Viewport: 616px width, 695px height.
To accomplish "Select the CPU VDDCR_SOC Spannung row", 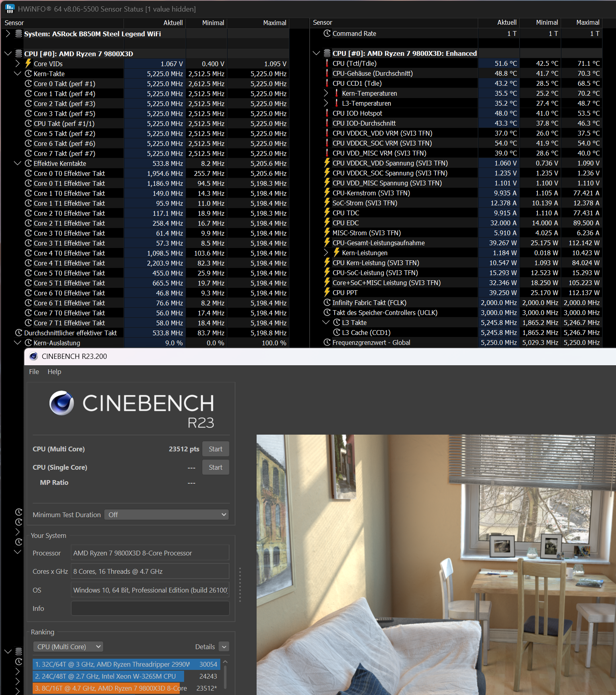I will click(x=456, y=173).
